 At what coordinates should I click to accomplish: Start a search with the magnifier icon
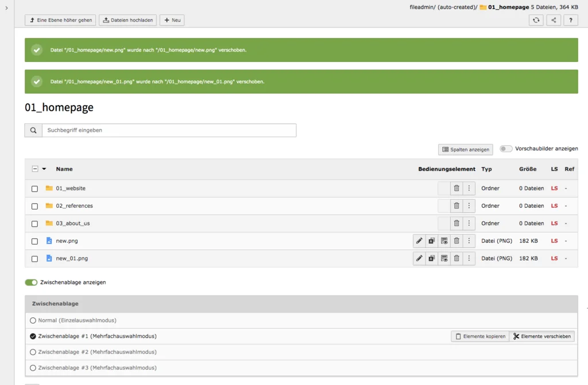point(33,130)
